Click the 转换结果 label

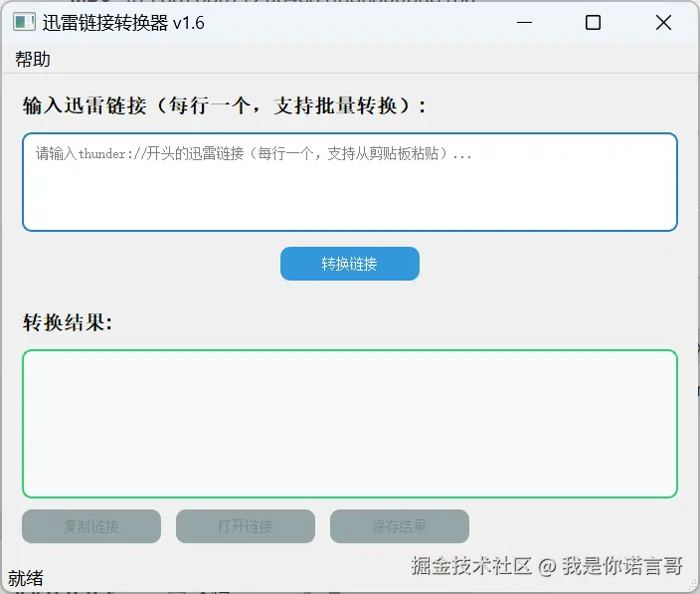[68, 322]
